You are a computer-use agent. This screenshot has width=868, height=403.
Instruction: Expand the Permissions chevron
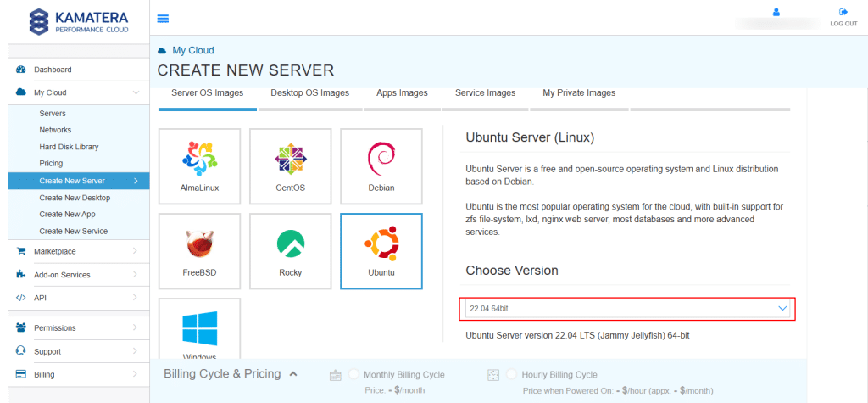click(x=135, y=327)
